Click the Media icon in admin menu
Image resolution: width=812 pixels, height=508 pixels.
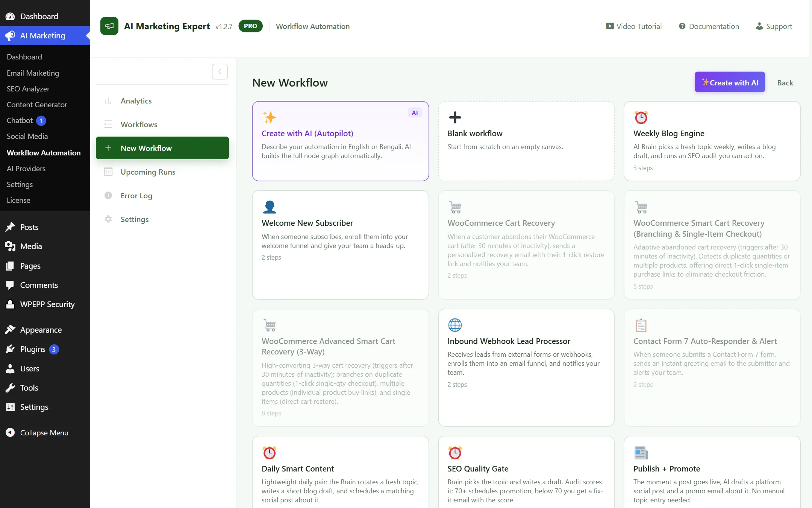(10, 246)
